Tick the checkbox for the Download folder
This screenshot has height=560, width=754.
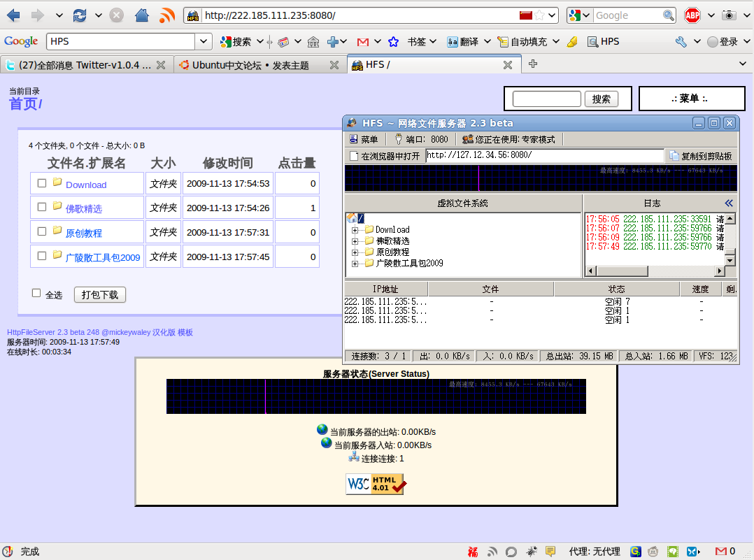coord(42,183)
